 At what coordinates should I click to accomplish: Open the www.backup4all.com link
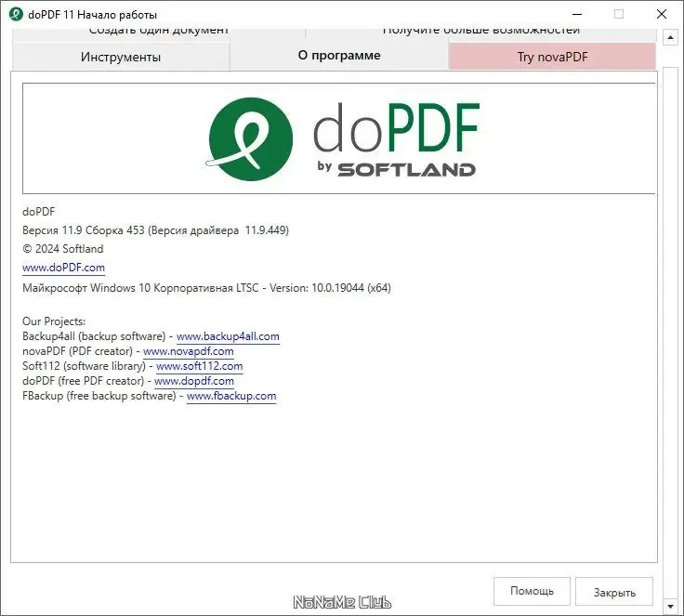[228, 336]
